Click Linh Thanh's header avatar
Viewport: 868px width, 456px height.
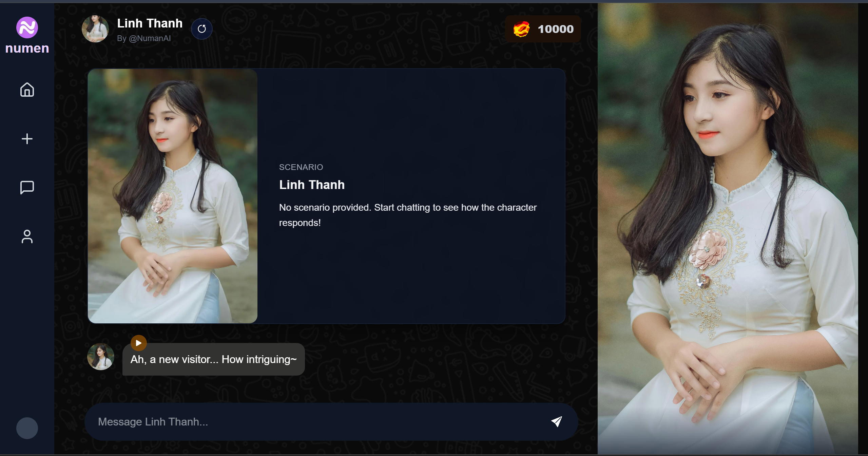tap(96, 29)
